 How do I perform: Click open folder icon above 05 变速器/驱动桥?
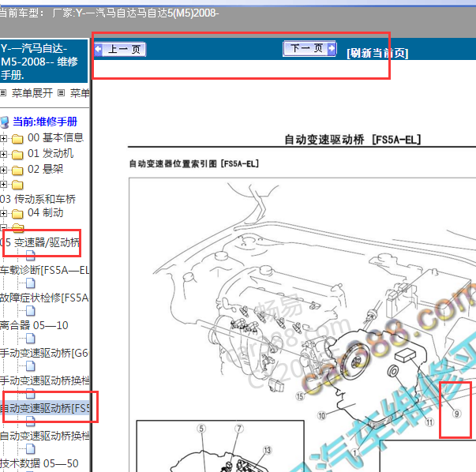[x=18, y=227]
